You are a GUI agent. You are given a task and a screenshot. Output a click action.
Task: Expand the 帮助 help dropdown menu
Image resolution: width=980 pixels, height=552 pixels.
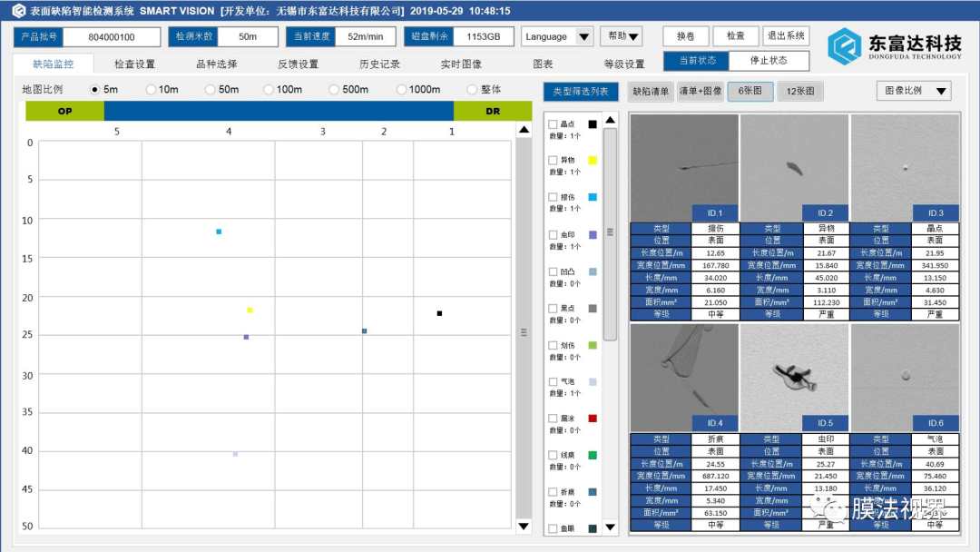coord(622,36)
